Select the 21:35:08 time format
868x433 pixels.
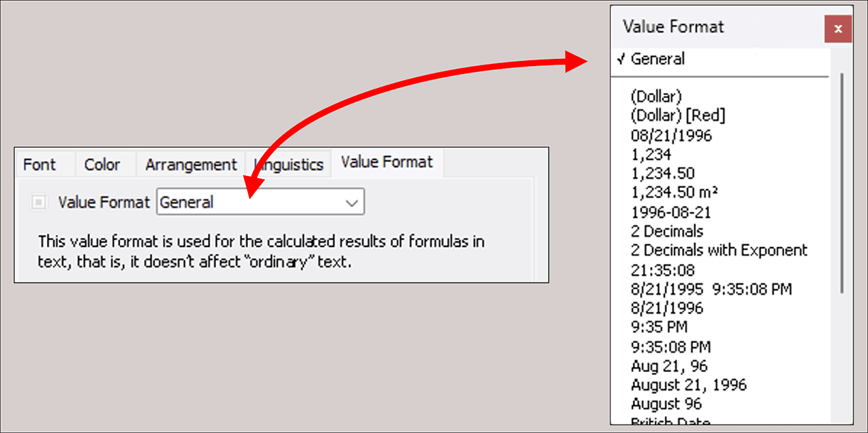[663, 270]
